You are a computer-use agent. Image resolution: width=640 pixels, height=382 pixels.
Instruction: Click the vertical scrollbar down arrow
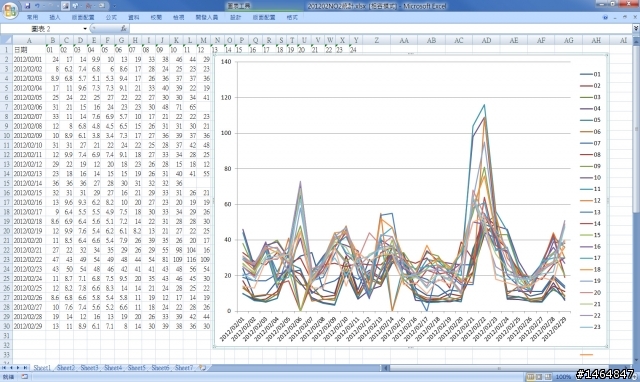[636, 360]
